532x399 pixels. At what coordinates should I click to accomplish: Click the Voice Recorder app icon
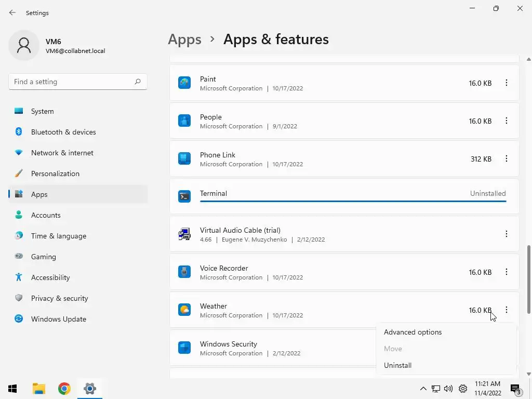point(184,272)
